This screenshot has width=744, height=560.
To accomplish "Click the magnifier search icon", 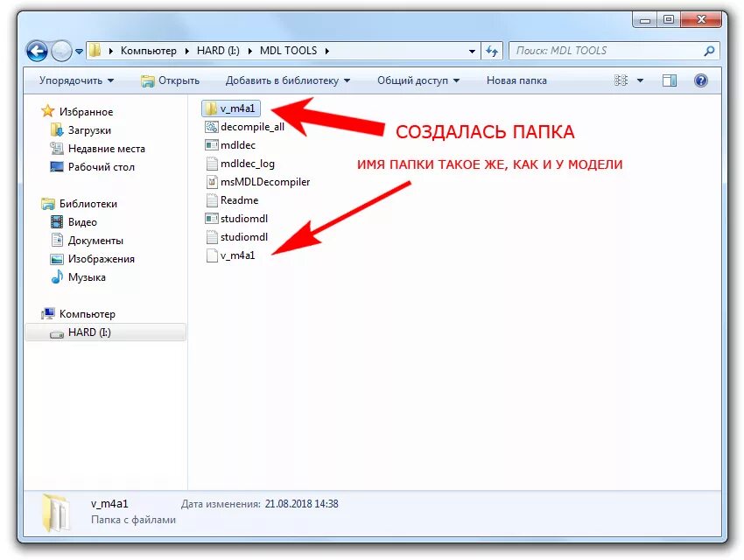I will (709, 51).
